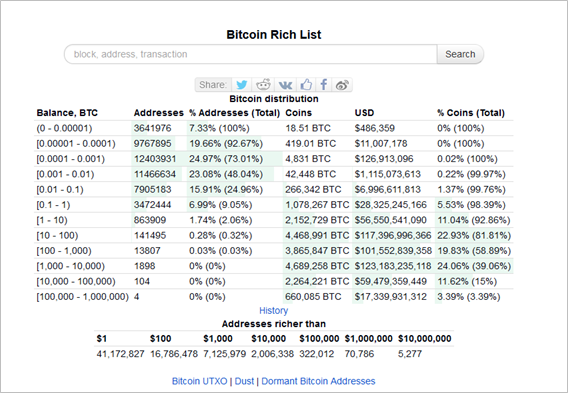The width and height of the screenshot is (568, 393).
Task: Click the $17,339,931,312 USD value
Action: (x=390, y=297)
